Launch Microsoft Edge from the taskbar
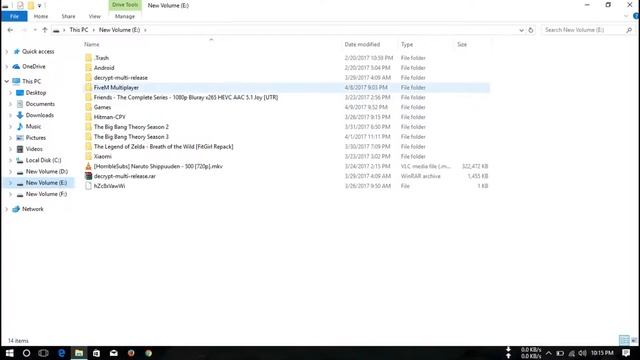The width and height of the screenshot is (640, 360). 61,353
